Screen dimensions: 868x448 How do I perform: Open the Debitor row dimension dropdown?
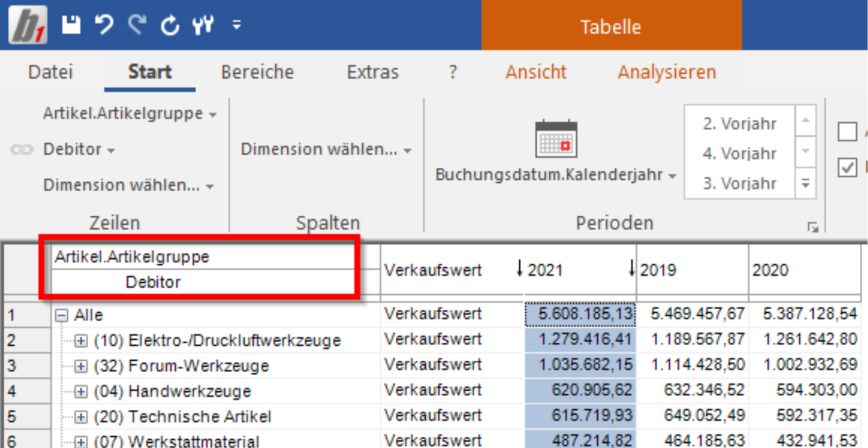pos(79,149)
